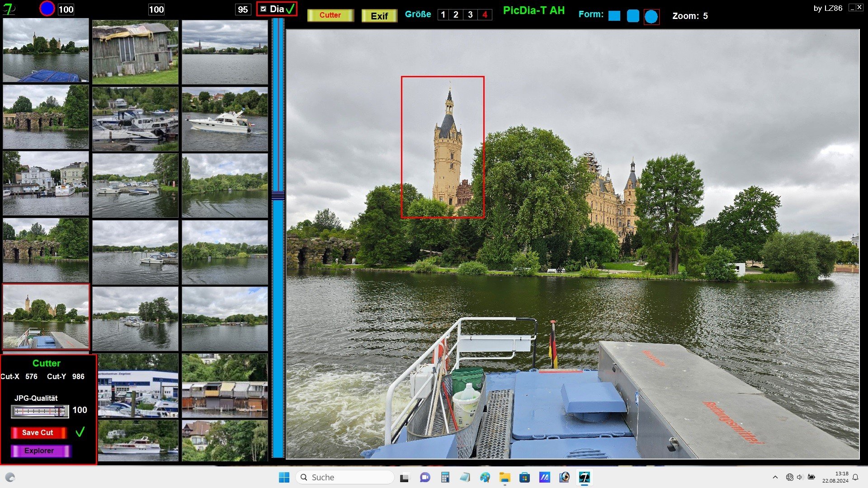This screenshot has width=868, height=488.
Task: Select the white motor yacht thumbnail
Action: click(225, 119)
